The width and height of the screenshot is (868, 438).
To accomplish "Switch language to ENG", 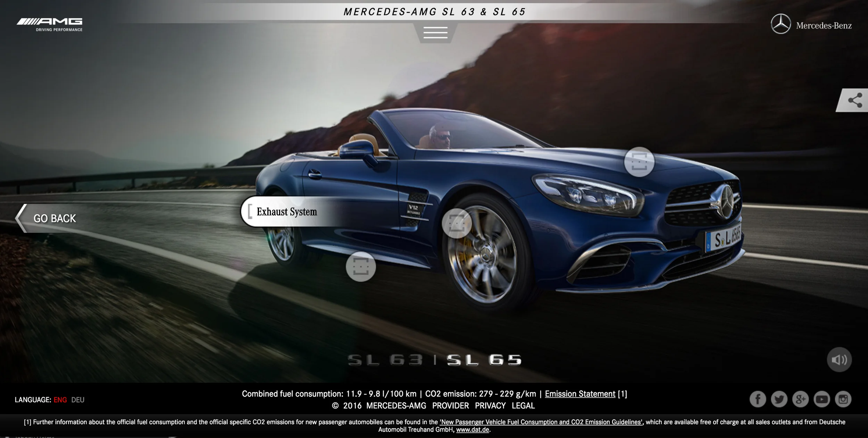I will 60,400.
